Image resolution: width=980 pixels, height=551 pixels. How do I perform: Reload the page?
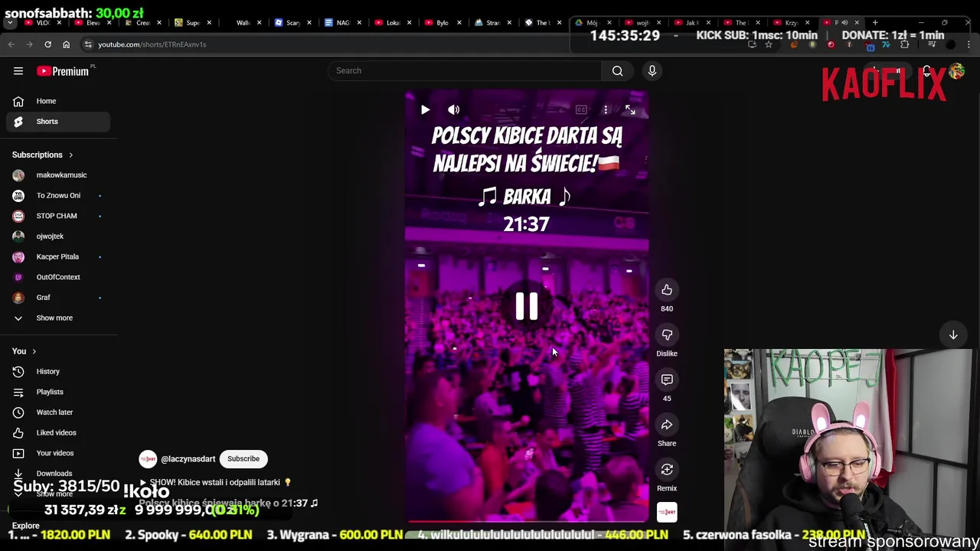coord(47,44)
